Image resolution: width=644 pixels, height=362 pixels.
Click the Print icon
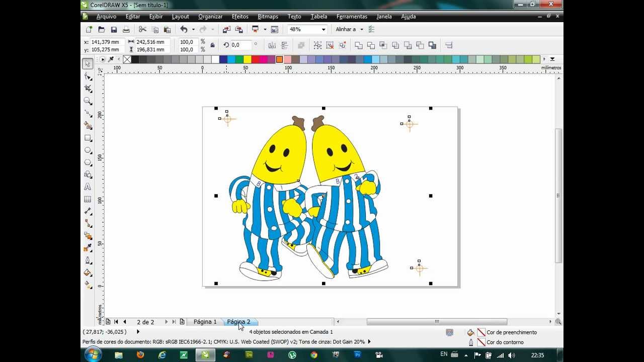(126, 29)
